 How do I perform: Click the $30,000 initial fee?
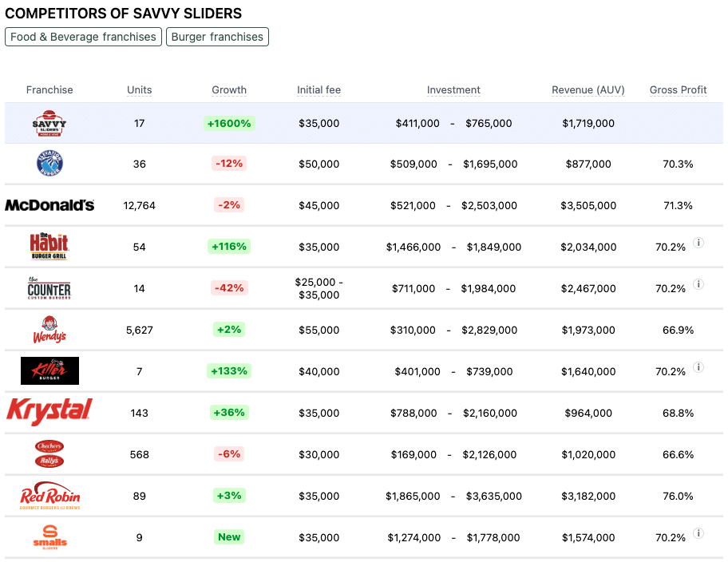pos(319,454)
